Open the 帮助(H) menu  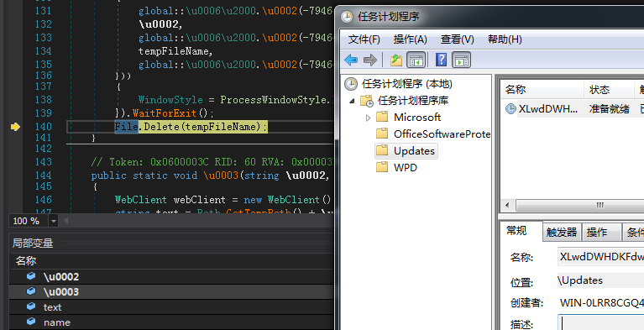pos(505,39)
